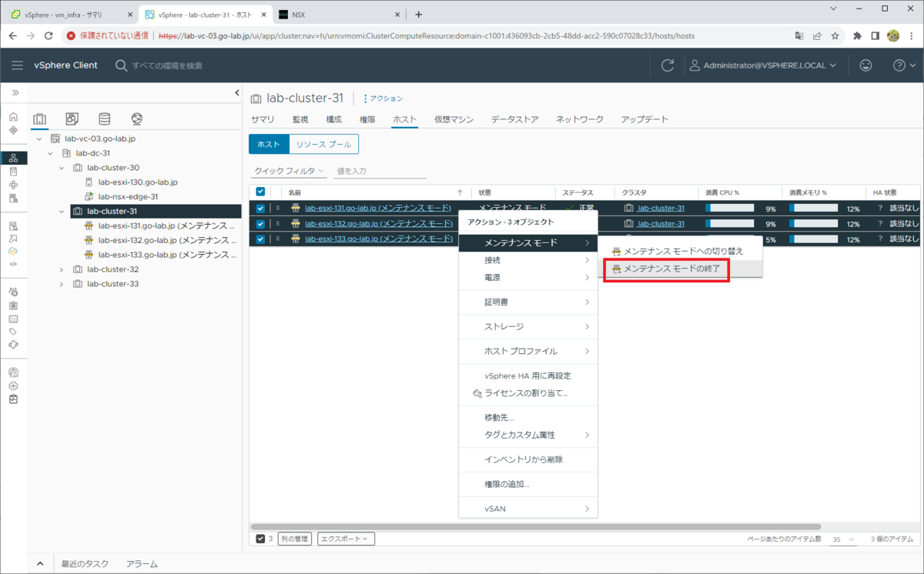
Task: Open the アクション menu next to lab-cluster-31
Action: coord(383,98)
